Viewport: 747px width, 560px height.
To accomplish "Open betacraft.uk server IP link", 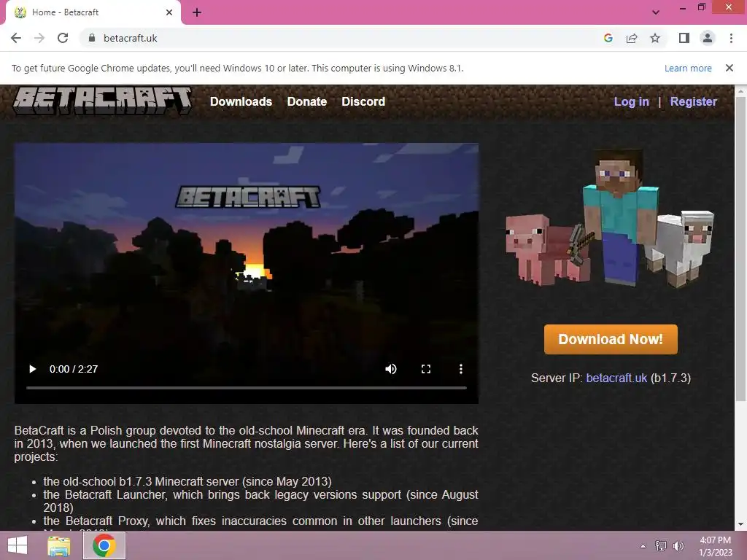I will (x=616, y=378).
